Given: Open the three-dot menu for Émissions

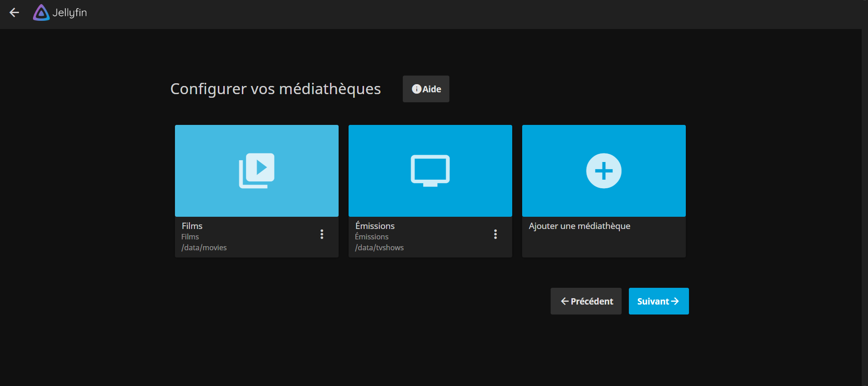Looking at the screenshot, I should [x=495, y=234].
